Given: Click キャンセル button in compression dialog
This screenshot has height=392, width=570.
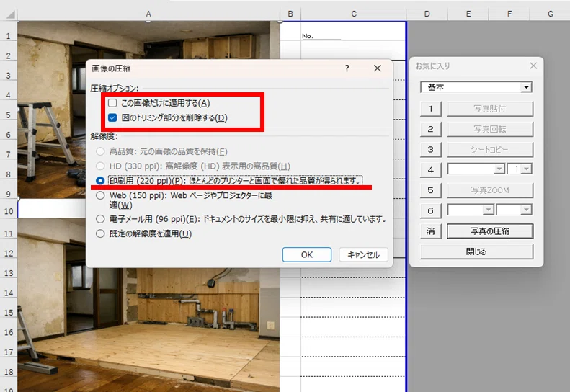Looking at the screenshot, I should (x=363, y=254).
